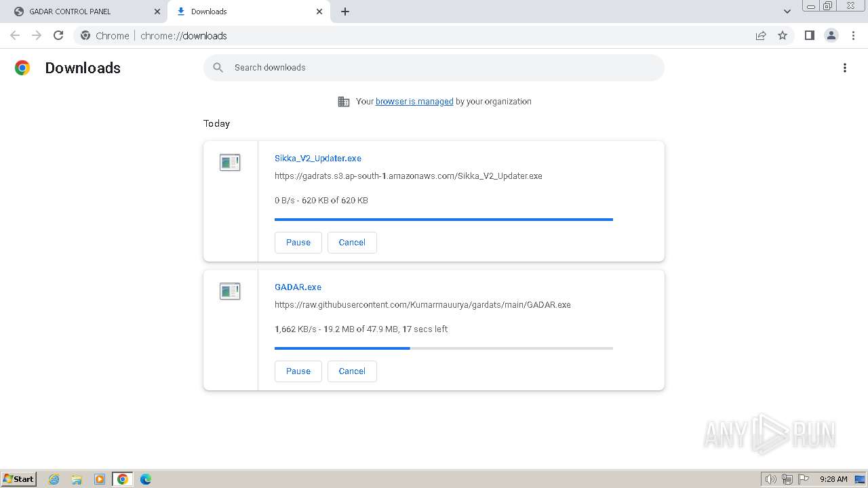Click the 9:28 AM system clock
This screenshot has width=868, height=488.
[833, 479]
